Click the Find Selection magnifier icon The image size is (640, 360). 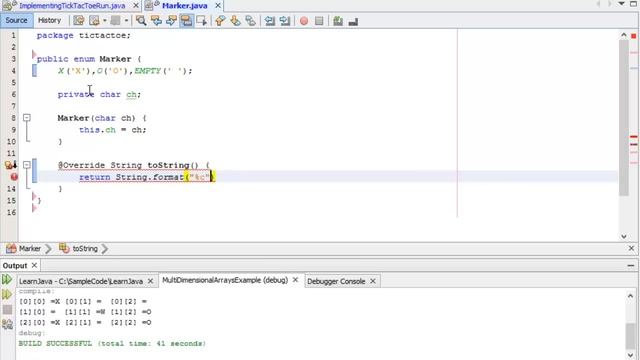pyautogui.click(x=141, y=21)
